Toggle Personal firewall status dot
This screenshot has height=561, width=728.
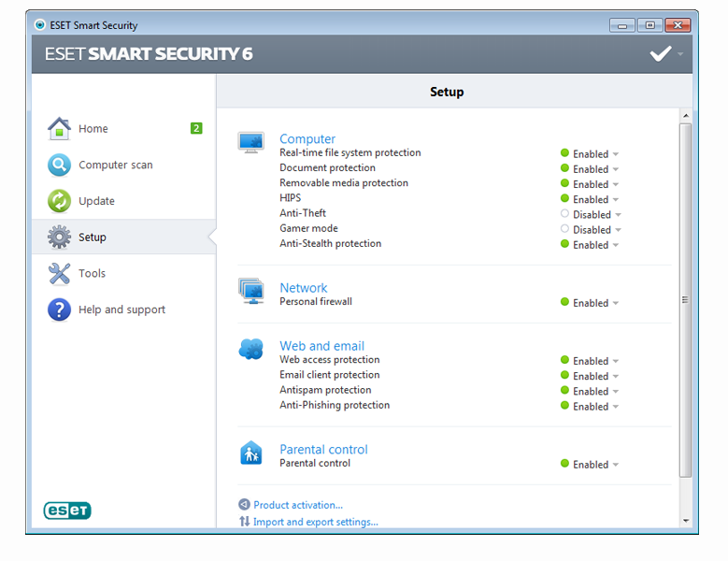coord(564,302)
